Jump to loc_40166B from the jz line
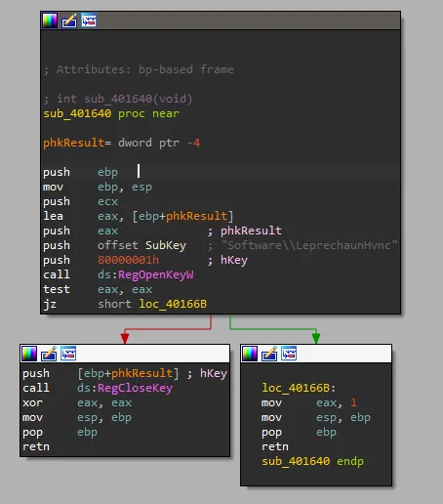This screenshot has width=443, height=504. tap(173, 304)
